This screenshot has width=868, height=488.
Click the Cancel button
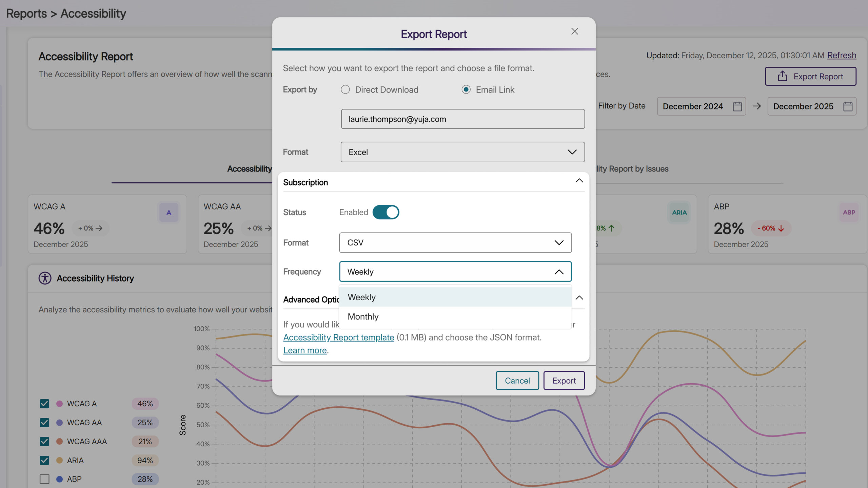[x=517, y=381]
